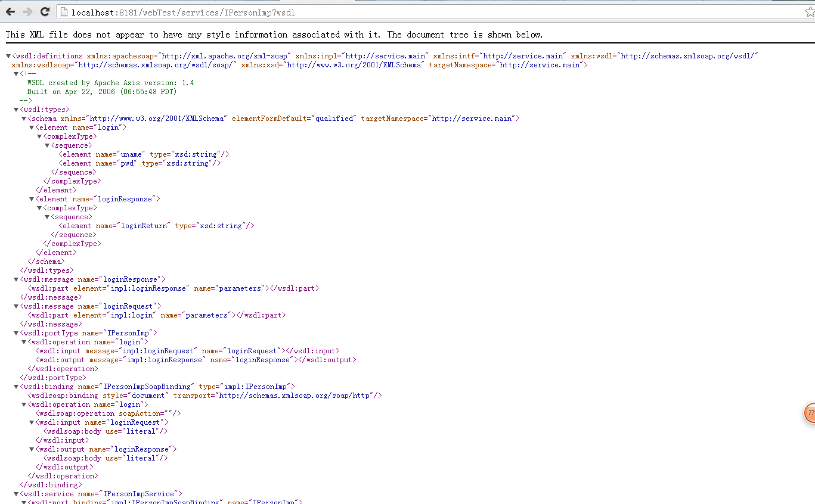Image resolution: width=815 pixels, height=504 pixels.
Task: Collapse wsdl:message name="loginResponse"
Action: [x=16, y=279]
